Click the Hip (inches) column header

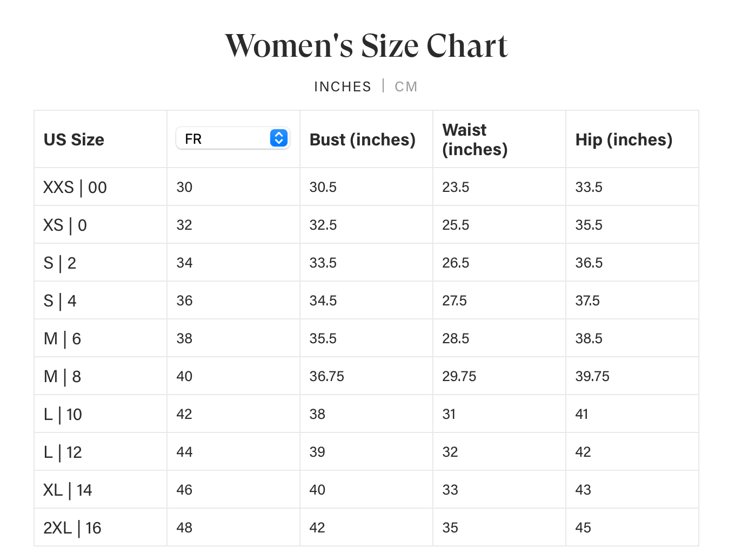624,139
